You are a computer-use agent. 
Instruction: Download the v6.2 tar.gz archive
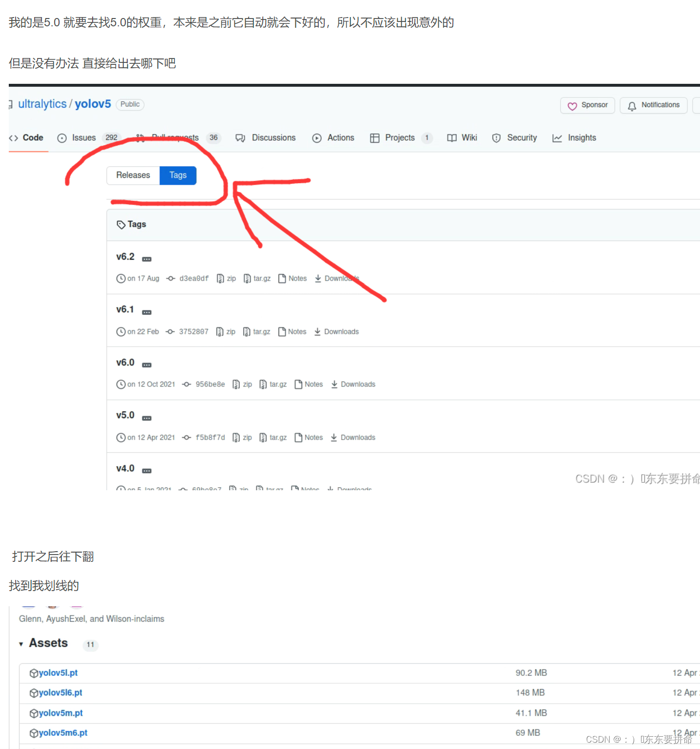[257, 279]
